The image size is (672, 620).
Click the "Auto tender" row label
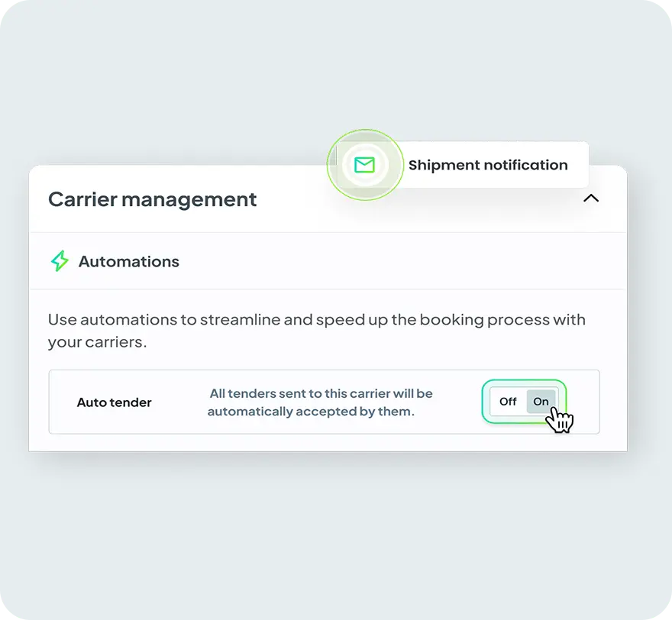pyautogui.click(x=115, y=402)
